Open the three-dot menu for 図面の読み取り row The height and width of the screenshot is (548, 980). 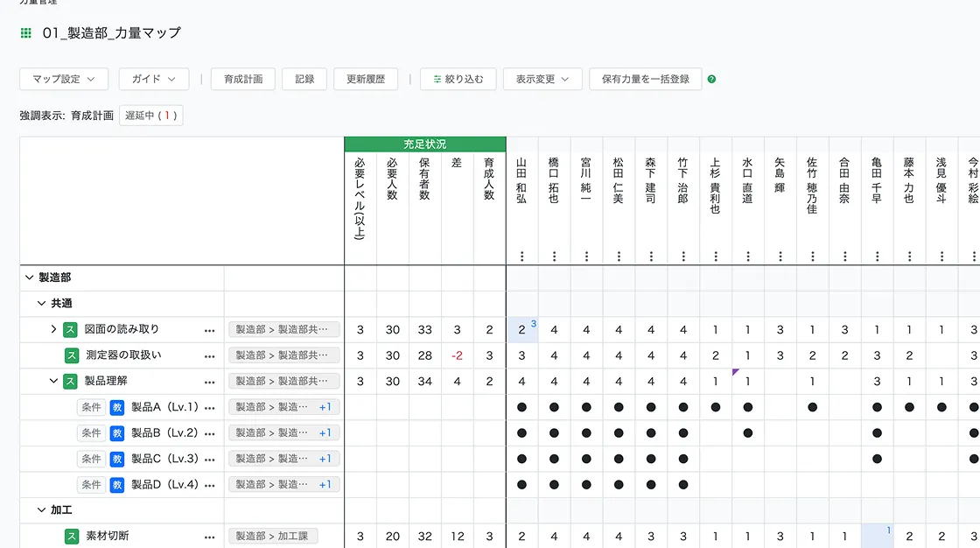[209, 330]
